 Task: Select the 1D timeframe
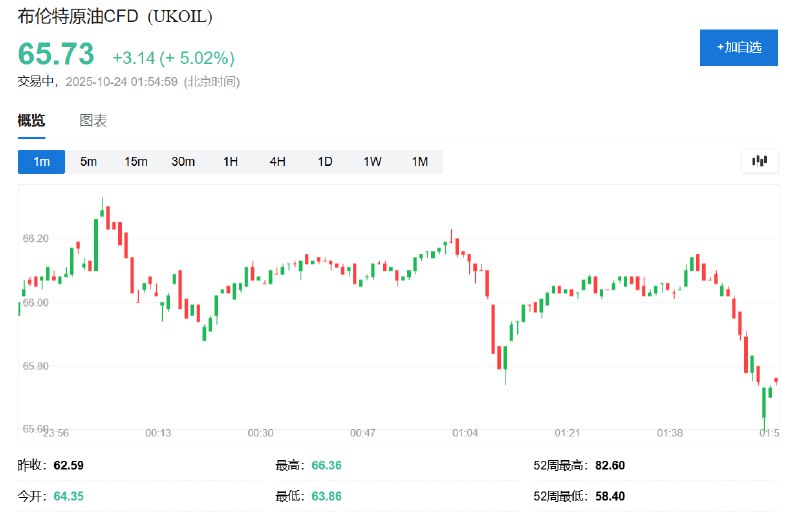[325, 162]
